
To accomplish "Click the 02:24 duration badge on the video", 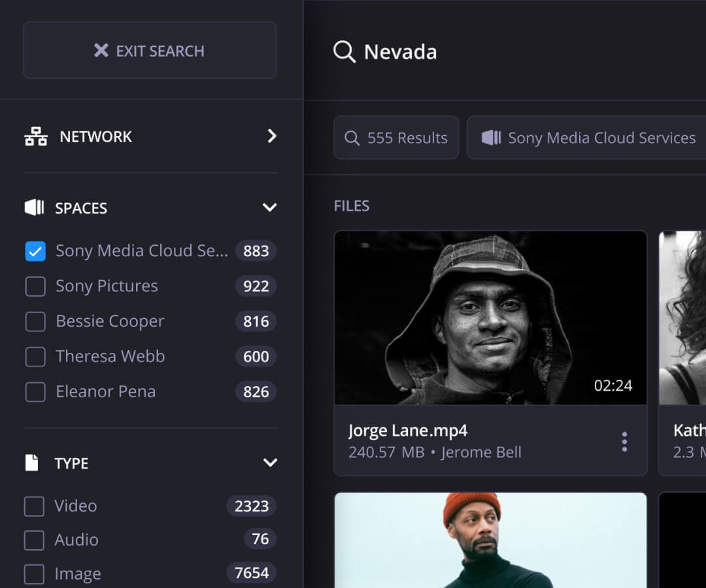I will [x=613, y=385].
